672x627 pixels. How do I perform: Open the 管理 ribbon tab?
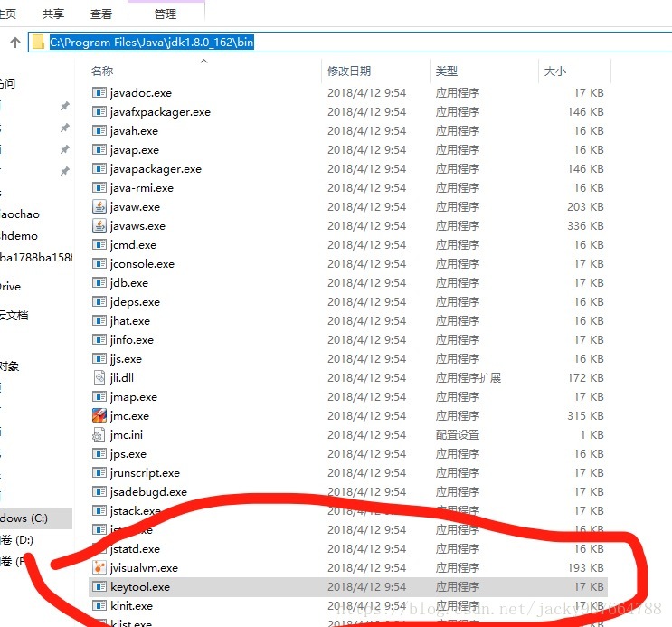[x=166, y=14]
